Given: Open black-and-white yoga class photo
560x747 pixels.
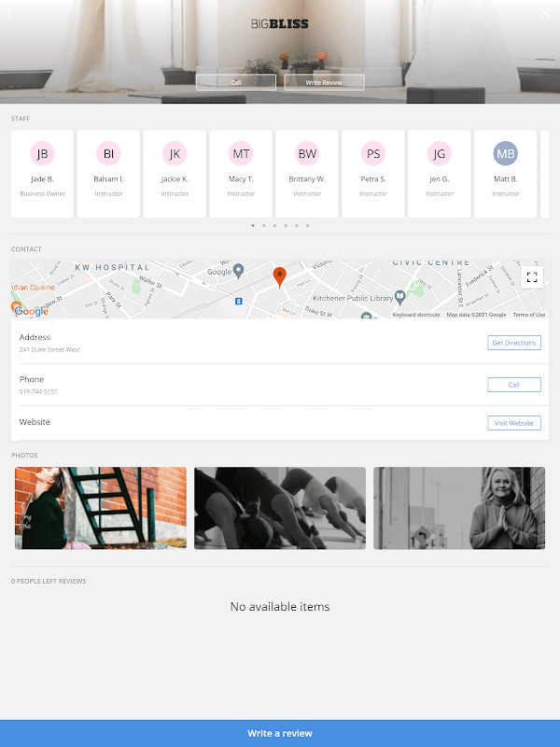Looking at the screenshot, I should point(280,508).
